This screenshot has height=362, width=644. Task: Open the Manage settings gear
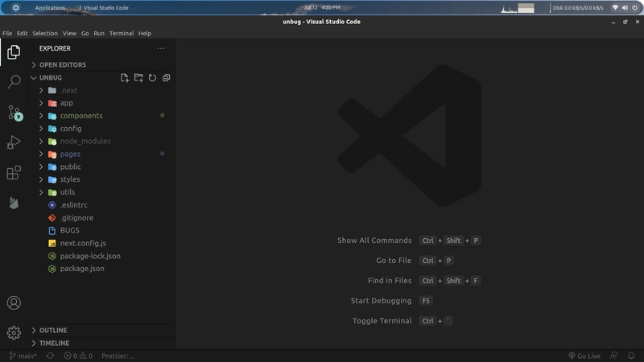tap(14, 333)
